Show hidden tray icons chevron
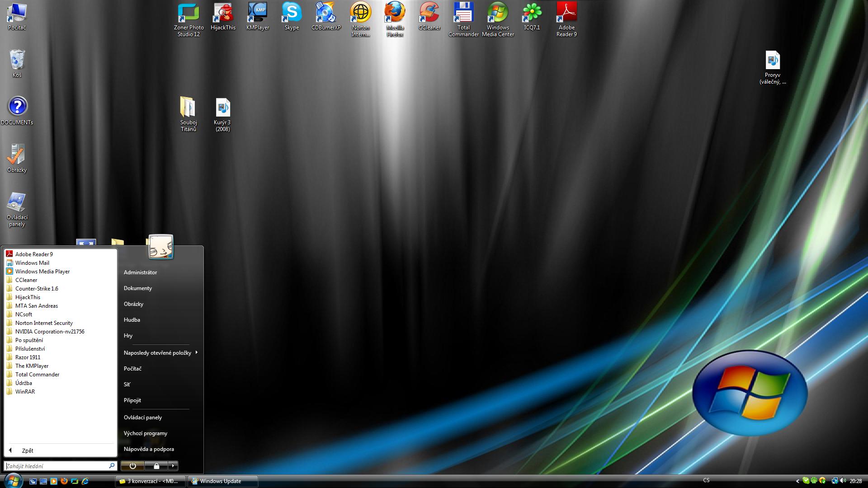This screenshot has height=488, width=868. 797,481
